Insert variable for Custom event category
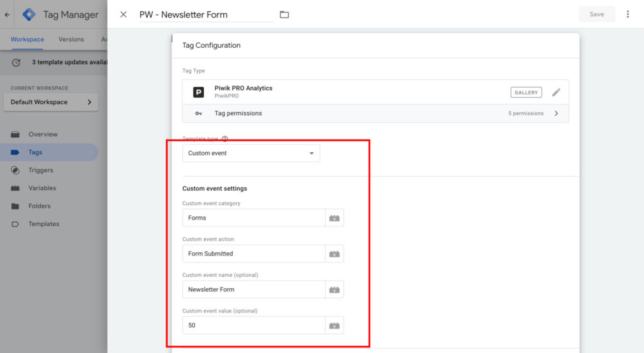This screenshot has height=353, width=644. click(x=335, y=218)
